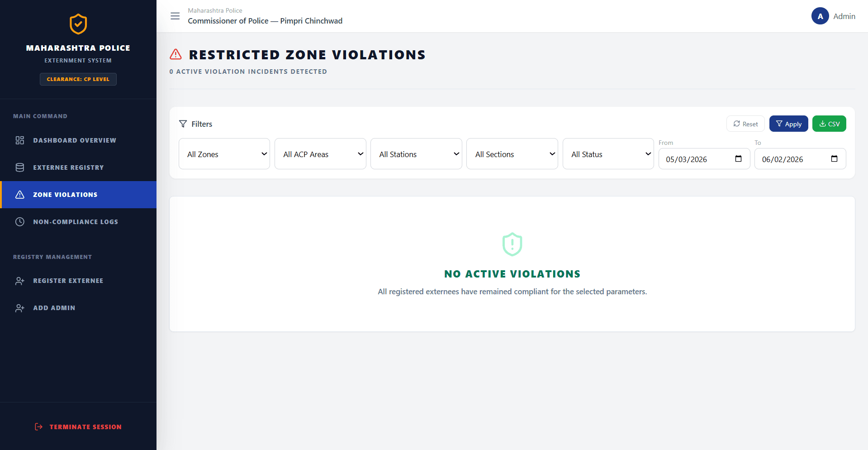
Task: Click the Dashboard Overview grid icon
Action: point(20,140)
